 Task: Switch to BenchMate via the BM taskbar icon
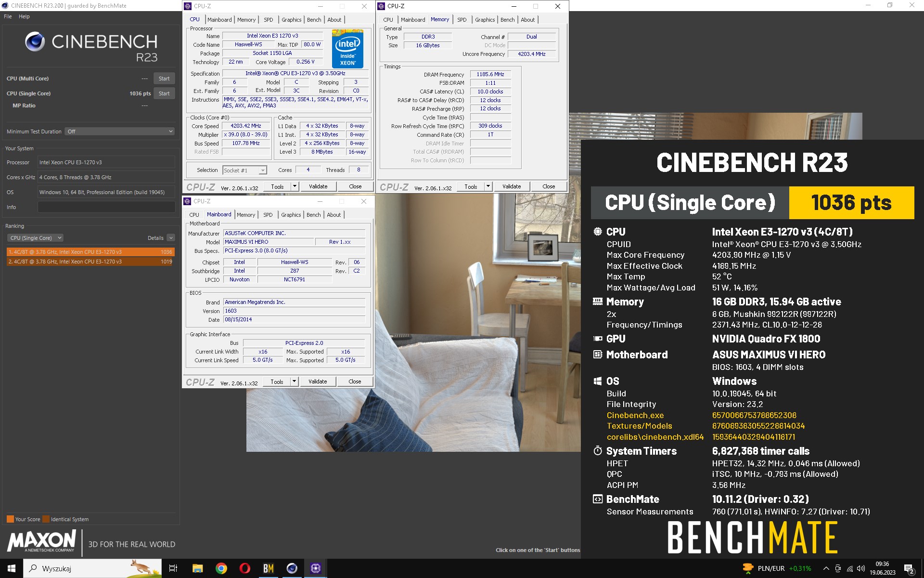coord(268,568)
